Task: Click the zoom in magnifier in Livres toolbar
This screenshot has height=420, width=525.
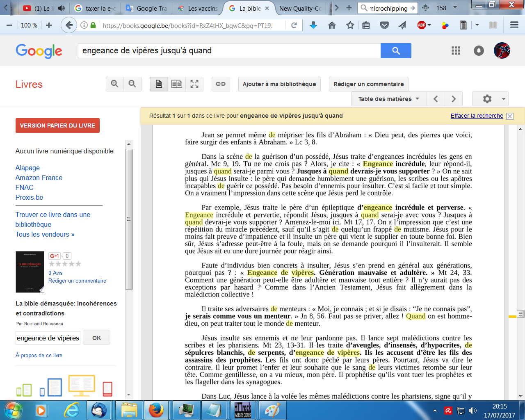Action: 115,84
